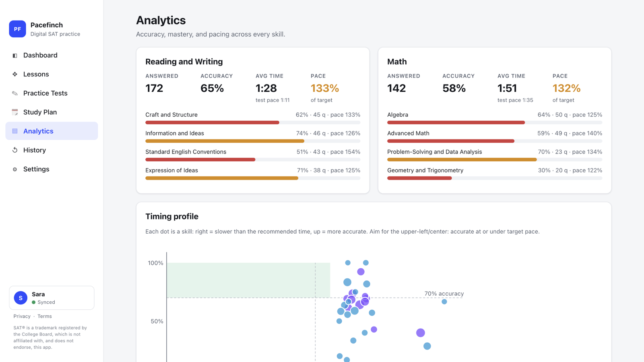Click the 58% accuracy value
The width and height of the screenshot is (644, 362).
pyautogui.click(x=454, y=88)
